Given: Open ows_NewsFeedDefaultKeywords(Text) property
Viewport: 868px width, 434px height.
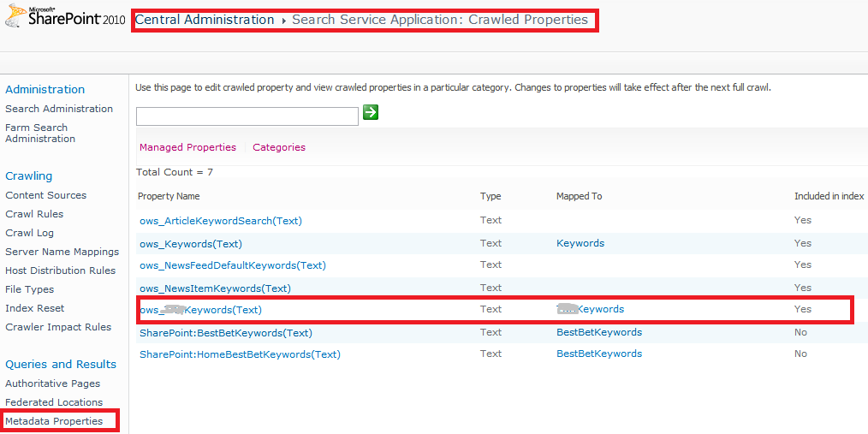Looking at the screenshot, I should [233, 265].
